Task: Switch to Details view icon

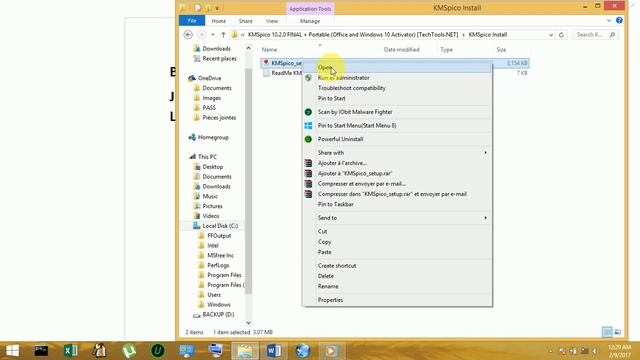Action: 607,332
